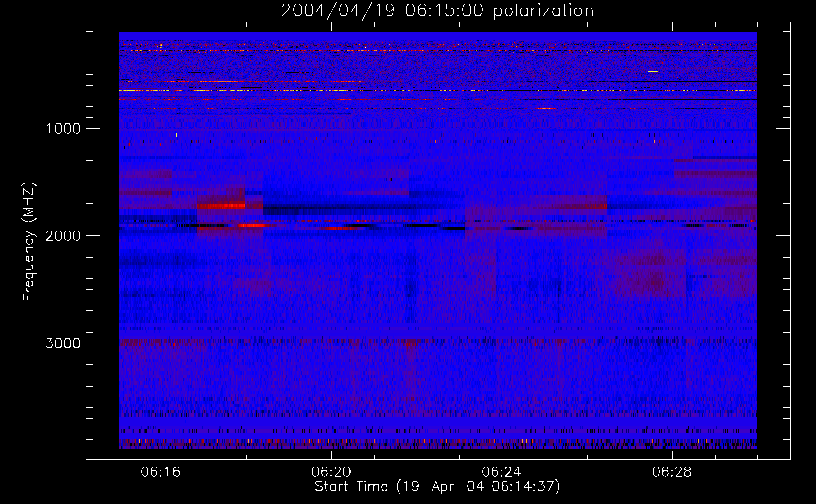Viewport: 816px width, 504px height.
Task: Click the 06:24 time tick label
Action: [x=502, y=472]
